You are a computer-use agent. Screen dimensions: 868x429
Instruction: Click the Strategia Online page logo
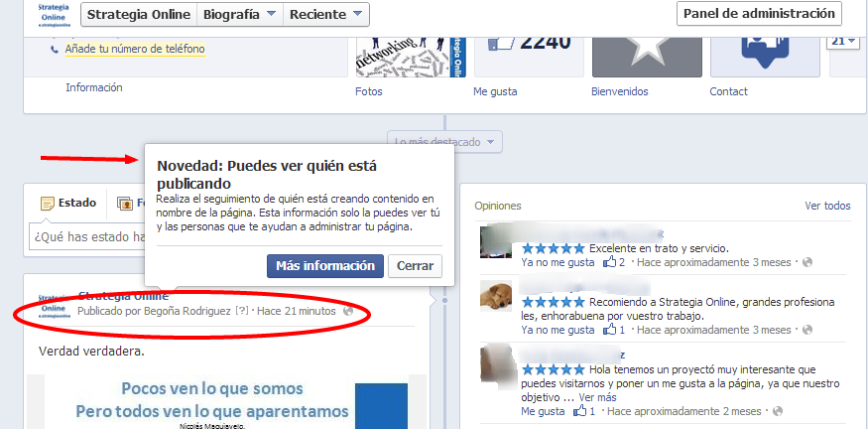[54, 15]
